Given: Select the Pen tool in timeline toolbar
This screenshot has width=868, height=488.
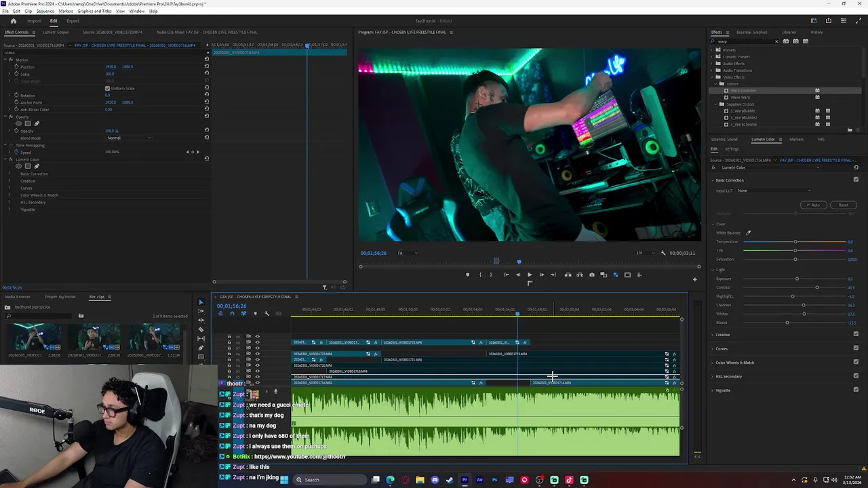Looking at the screenshot, I should click(x=201, y=348).
